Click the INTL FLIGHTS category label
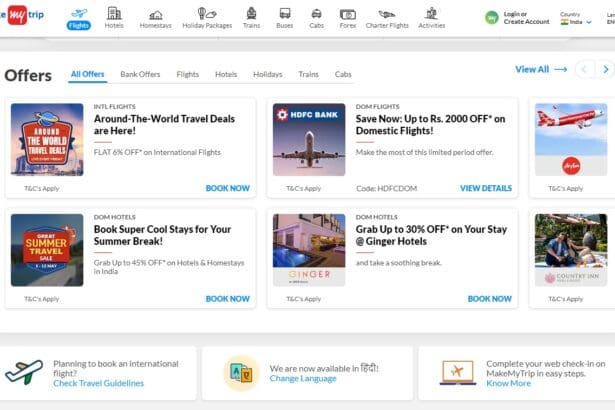Screen dimensions: 615x410 (x=115, y=107)
